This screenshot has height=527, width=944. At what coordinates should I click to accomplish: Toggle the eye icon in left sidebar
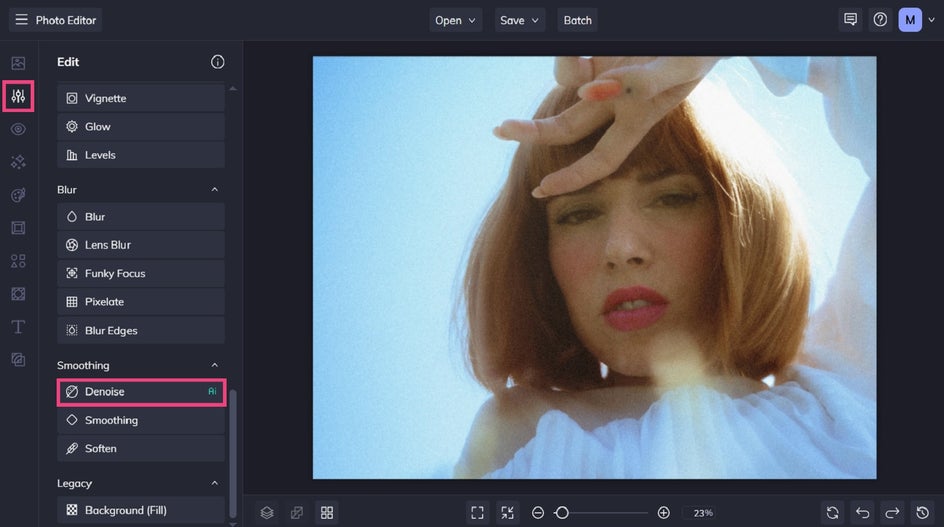[18, 129]
